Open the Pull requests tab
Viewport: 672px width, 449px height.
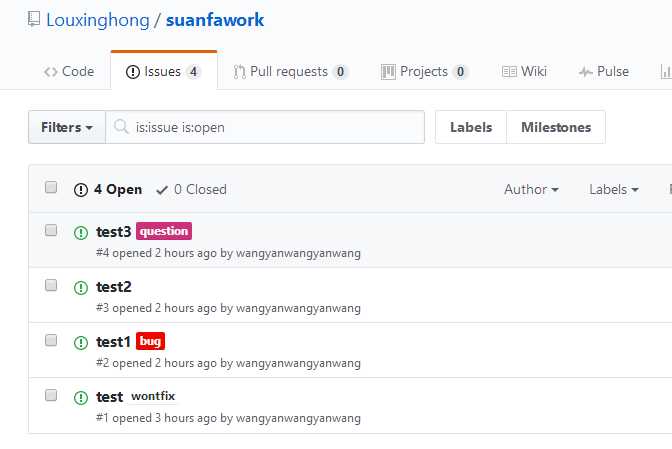[x=290, y=72]
